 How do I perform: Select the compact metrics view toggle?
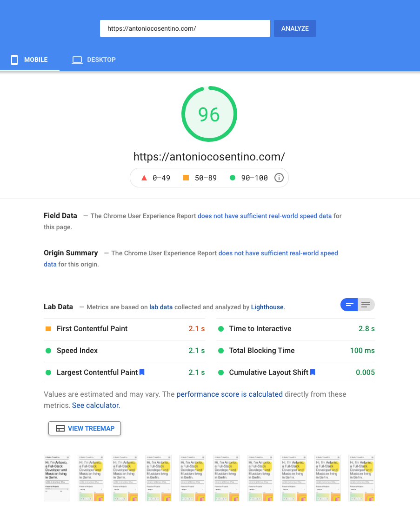pyautogui.click(x=349, y=305)
